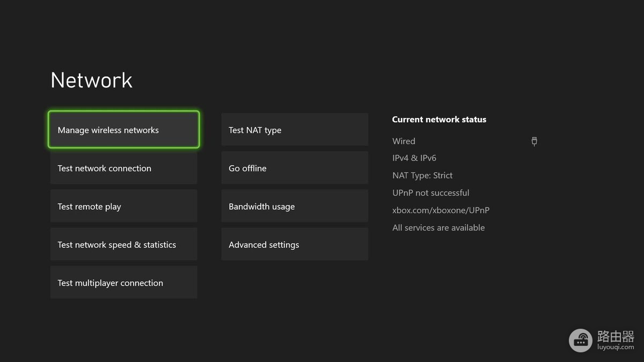
Task: Open Bandwidth usage
Action: 295,206
